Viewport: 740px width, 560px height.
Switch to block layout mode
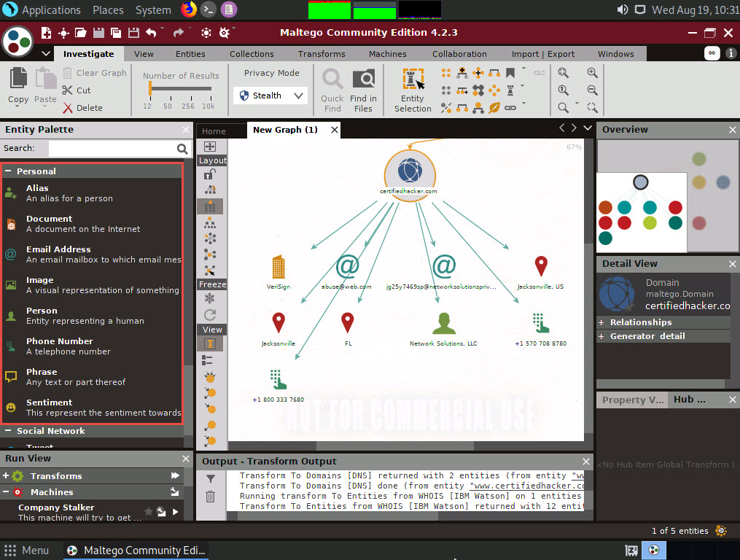coord(210,206)
